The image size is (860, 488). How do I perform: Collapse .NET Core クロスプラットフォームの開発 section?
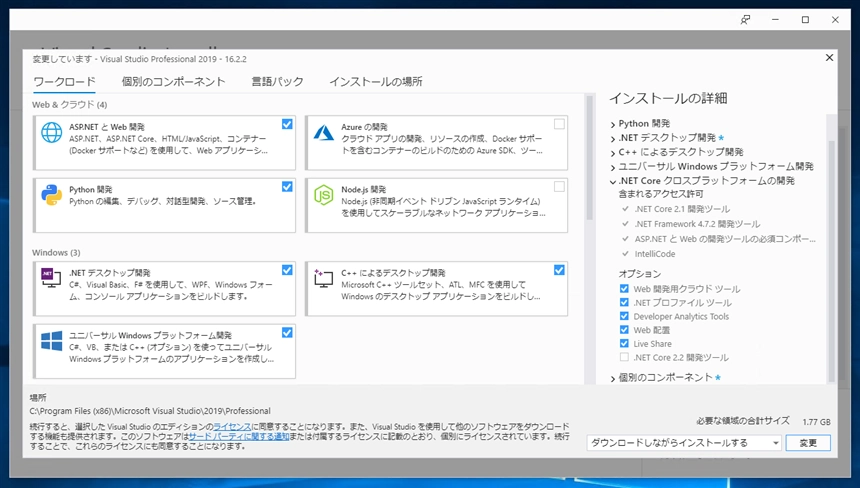point(613,181)
